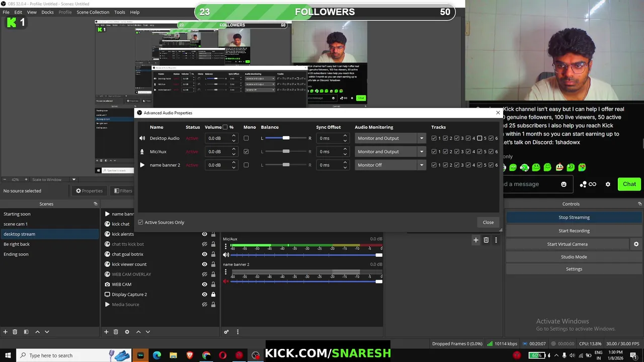Close the Advanced Audio Properties dialog via Close
Viewport: 644px width, 362px height.
tap(488, 222)
